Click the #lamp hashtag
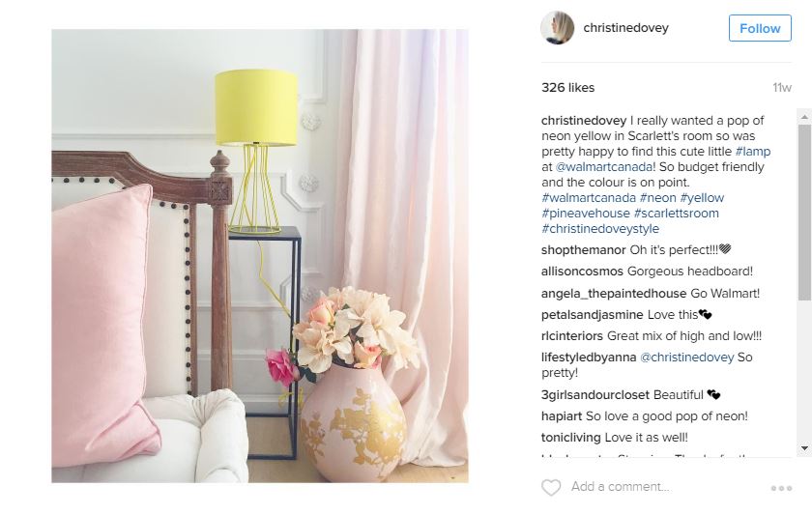This screenshot has height=515, width=812. tap(753, 151)
